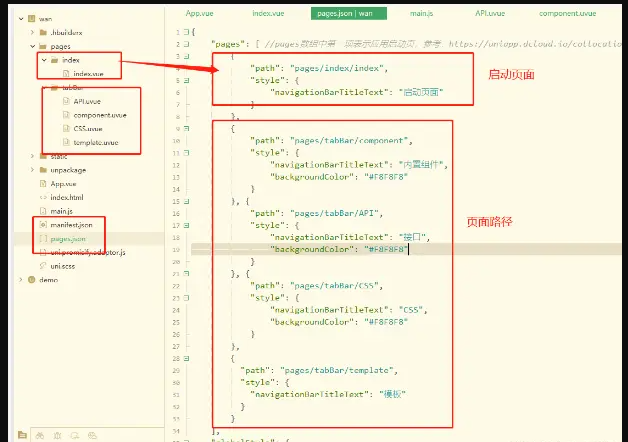Click the pages.json brackets icon in tree
The width and height of the screenshot is (628, 442).
(43, 239)
